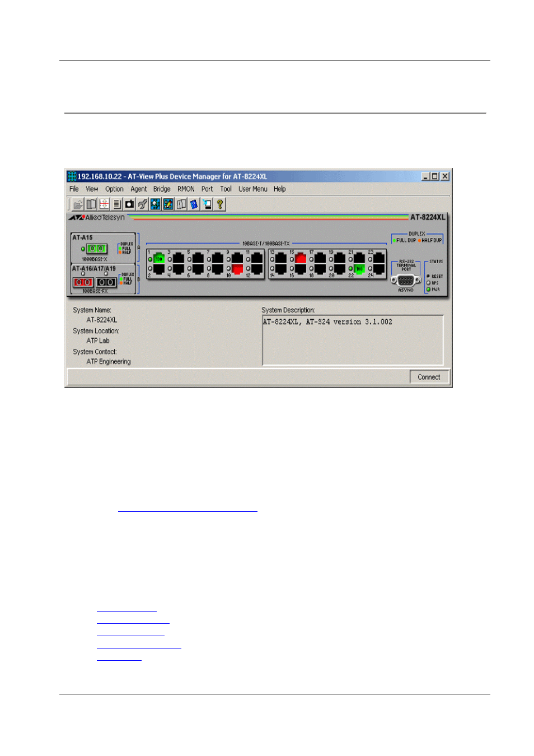Screen dimensions: 534x756
Task: Click the green AT-A15 fiber port
Action: point(97,249)
